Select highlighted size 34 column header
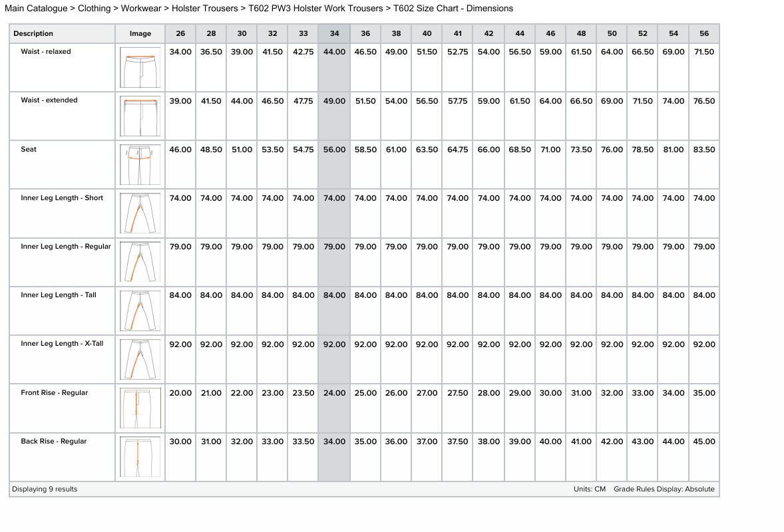The image size is (784, 532). click(335, 33)
